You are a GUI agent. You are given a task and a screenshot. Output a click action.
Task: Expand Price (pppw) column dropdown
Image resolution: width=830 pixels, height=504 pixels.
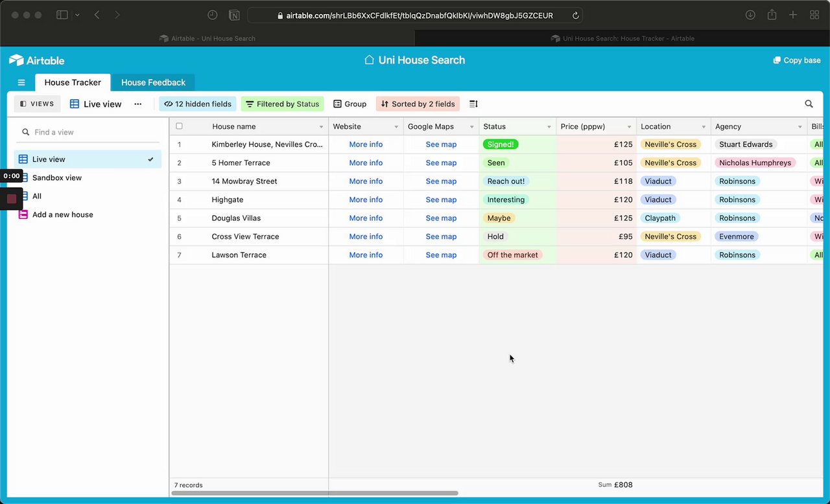click(x=629, y=127)
